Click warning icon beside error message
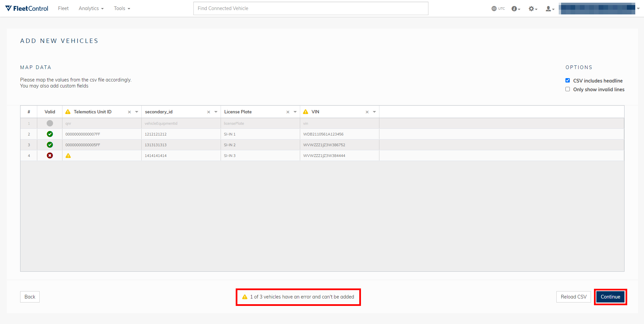Image resolution: width=644 pixels, height=324 pixels. pyautogui.click(x=245, y=297)
